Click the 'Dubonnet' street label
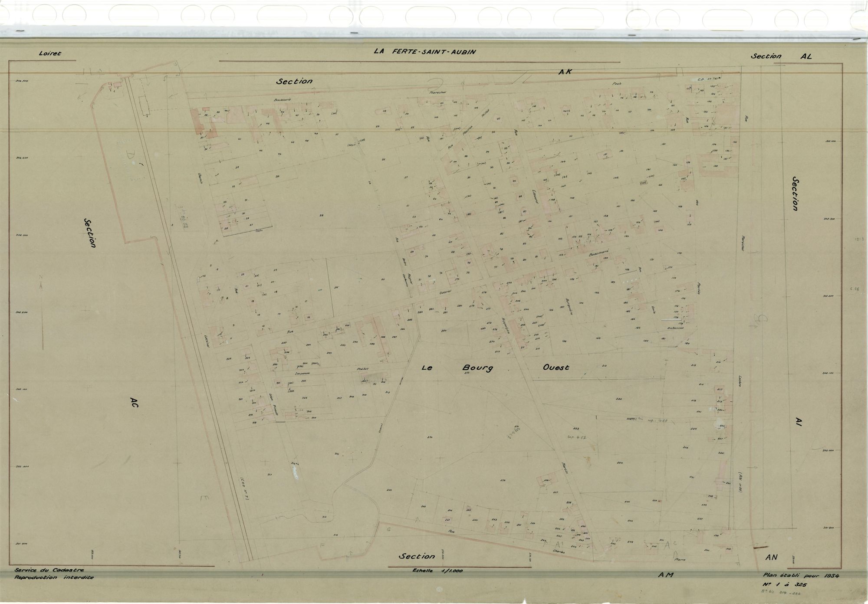The image size is (868, 604). 675,328
